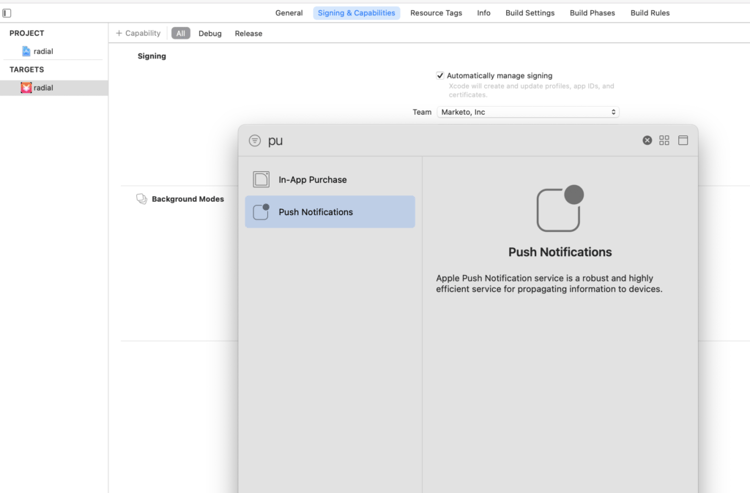Open the Team dropdown showing Marketo, Inc

pos(528,112)
